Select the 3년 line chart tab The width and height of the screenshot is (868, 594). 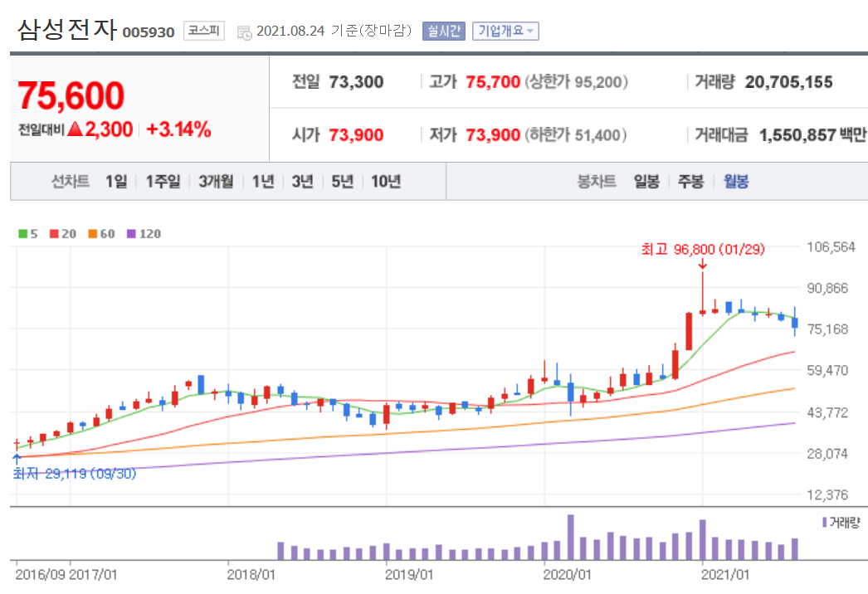(302, 182)
